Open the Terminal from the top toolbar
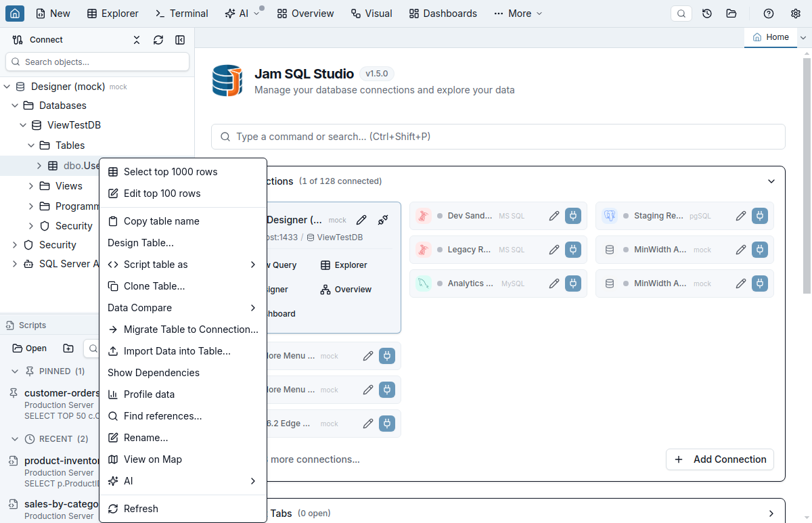 182,14
